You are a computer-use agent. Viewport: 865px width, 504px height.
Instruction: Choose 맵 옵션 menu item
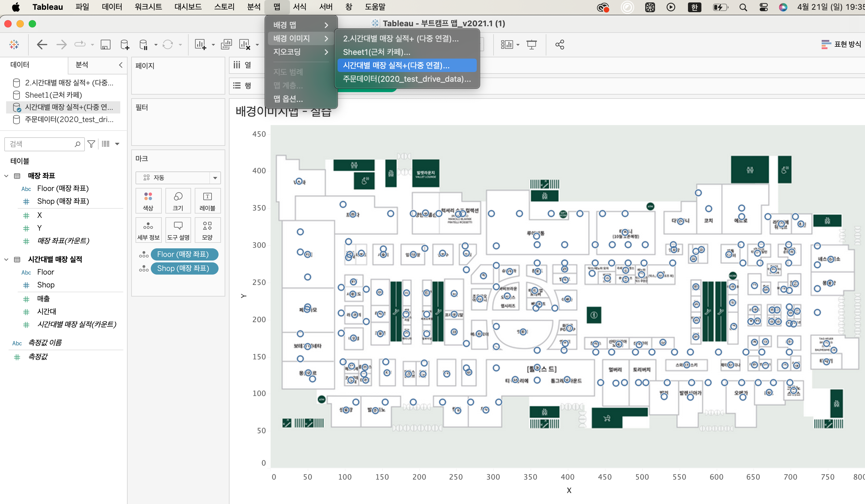tap(288, 99)
